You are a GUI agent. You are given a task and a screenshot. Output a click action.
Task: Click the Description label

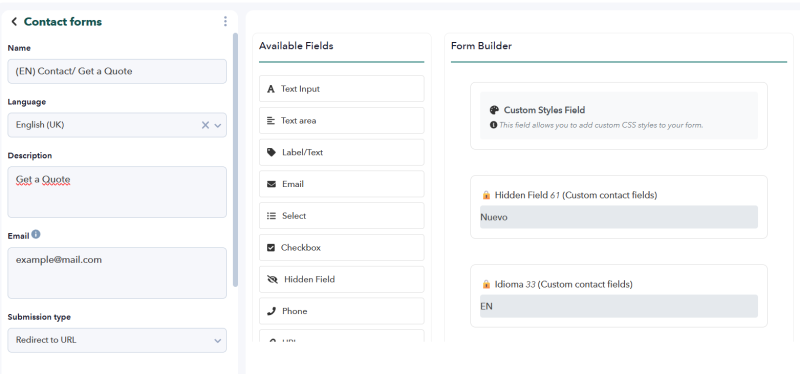[x=30, y=155]
